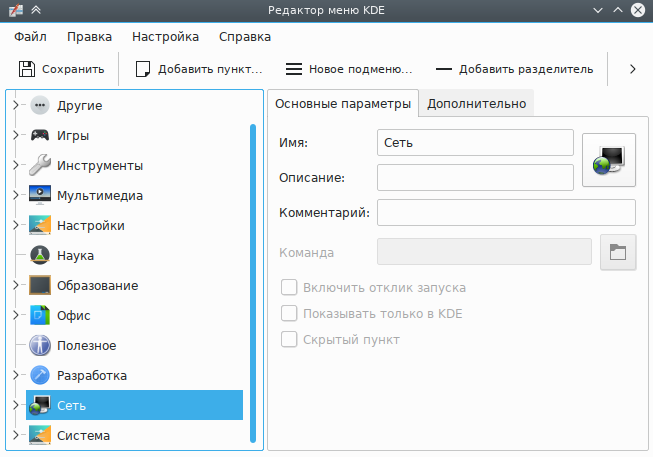Select the Полезное accessibility icon
653x457 pixels.
coord(40,345)
